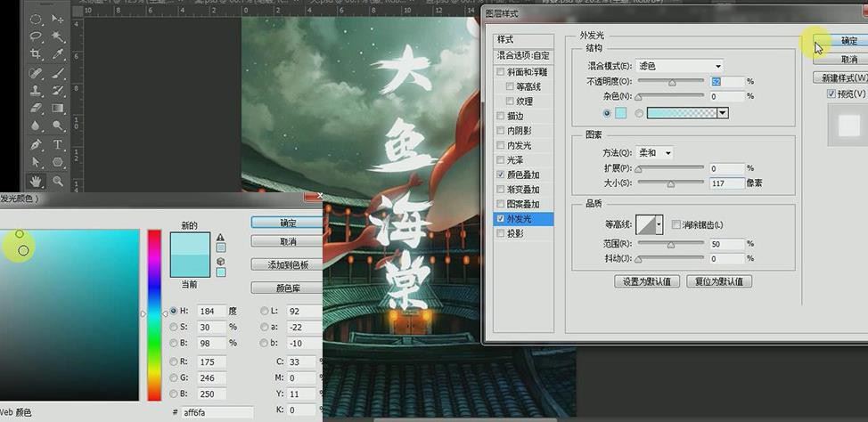Select the 图案叠加 row label
Screen dimensions: 868x422
click(523, 204)
